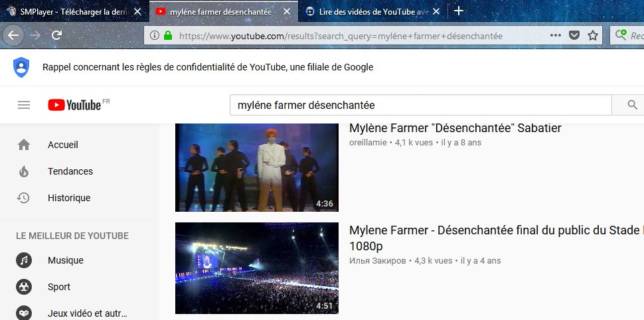Switch to the SMPlayer Télécharger tab
Image resolution: width=644 pixels, height=320 pixels.
tap(74, 11)
